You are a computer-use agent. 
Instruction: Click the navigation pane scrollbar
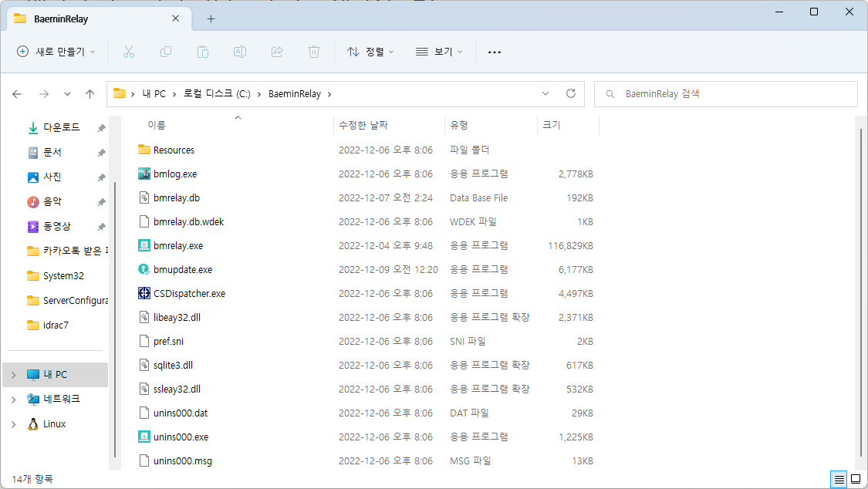point(115,320)
